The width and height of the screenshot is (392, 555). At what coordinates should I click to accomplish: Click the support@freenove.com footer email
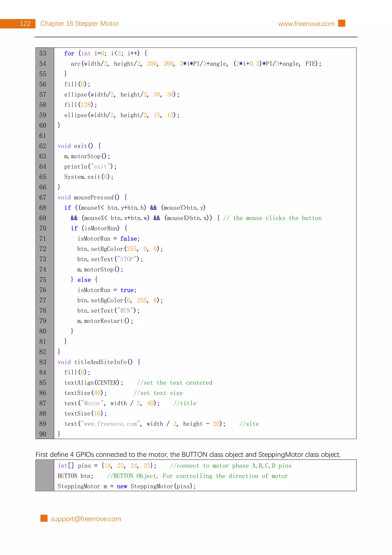coord(86,519)
